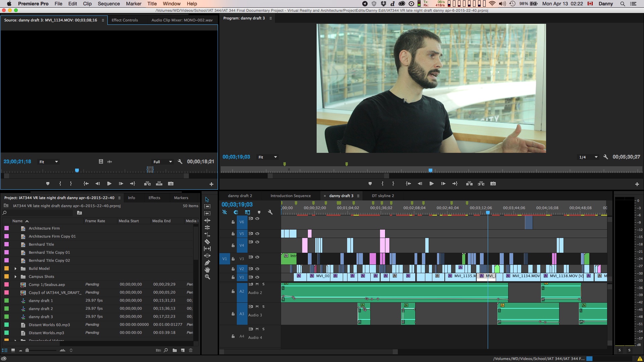Select the Zoom tool magnifier

(207, 277)
